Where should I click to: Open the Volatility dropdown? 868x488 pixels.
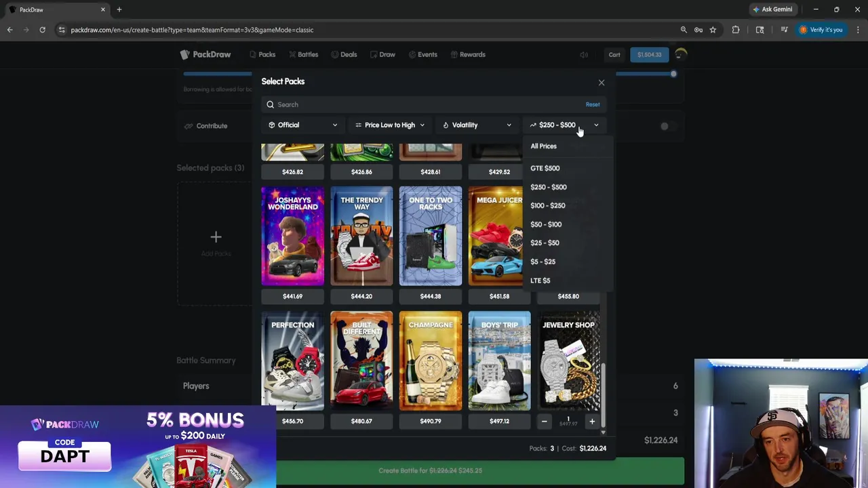click(477, 125)
